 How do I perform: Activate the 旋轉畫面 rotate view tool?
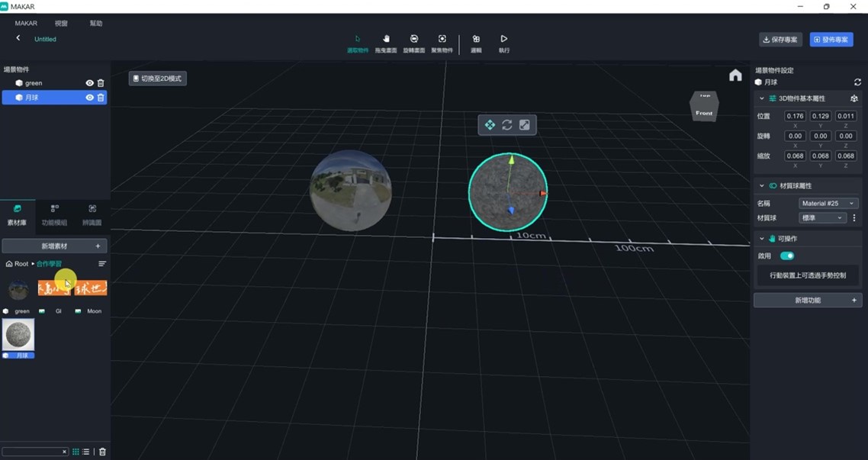pyautogui.click(x=413, y=41)
